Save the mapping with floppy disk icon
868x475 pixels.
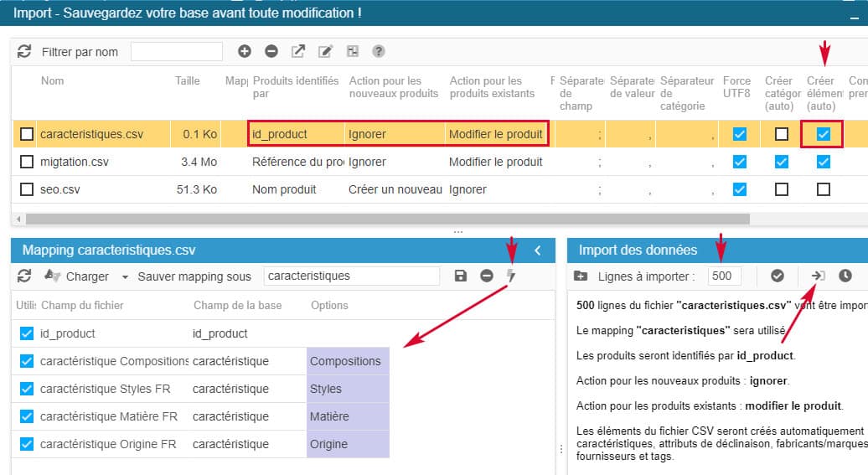point(460,276)
